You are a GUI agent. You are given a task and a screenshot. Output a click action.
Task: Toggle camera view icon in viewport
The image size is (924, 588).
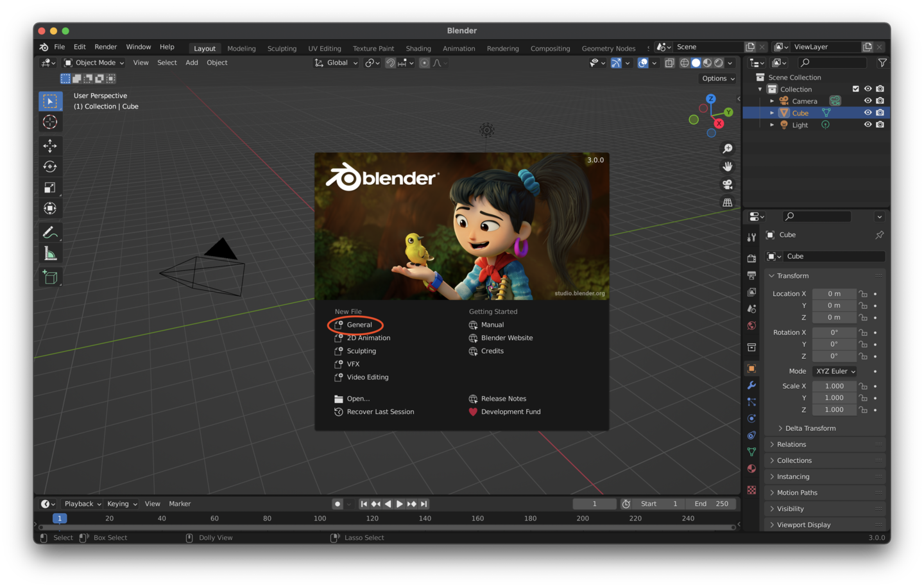coord(728,184)
